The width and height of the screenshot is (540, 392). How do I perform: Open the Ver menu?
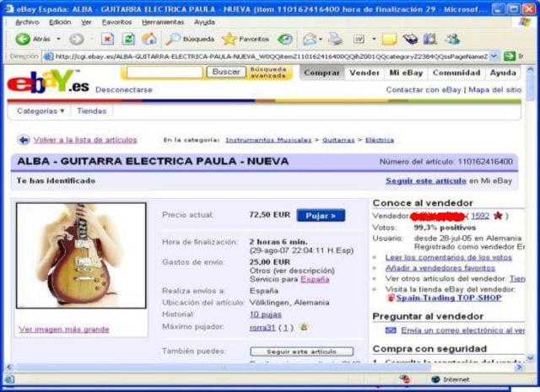(86, 23)
